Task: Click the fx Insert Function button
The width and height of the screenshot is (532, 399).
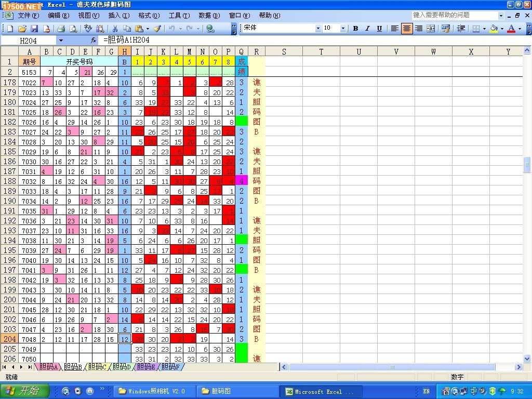Action: (94, 41)
